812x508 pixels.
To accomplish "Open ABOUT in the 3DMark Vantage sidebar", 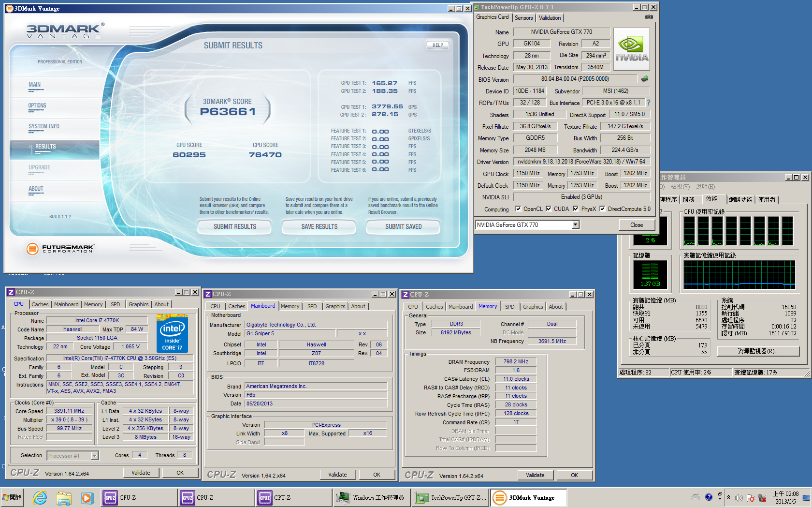I will [x=36, y=189].
